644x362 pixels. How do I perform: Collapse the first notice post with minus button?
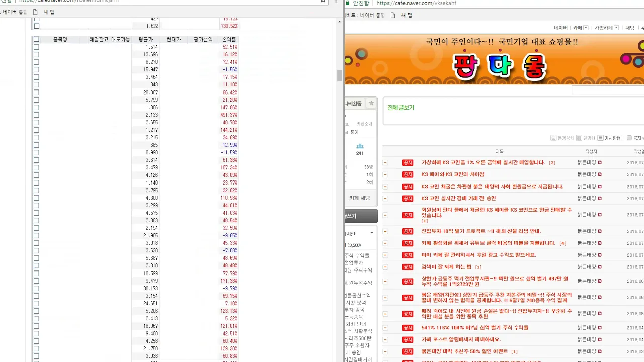click(385, 163)
